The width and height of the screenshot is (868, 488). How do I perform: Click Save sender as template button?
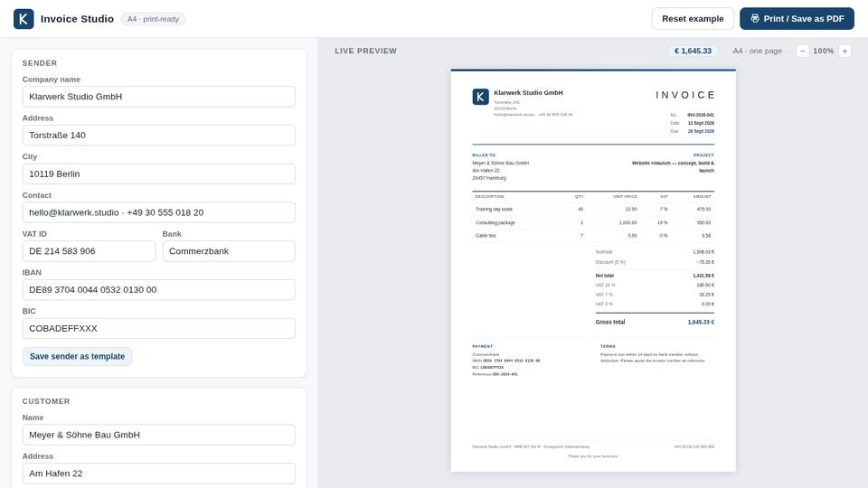77,356
